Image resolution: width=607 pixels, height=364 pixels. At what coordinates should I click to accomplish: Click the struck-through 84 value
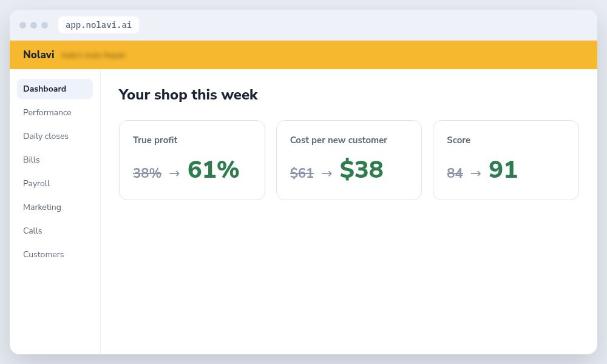point(455,173)
